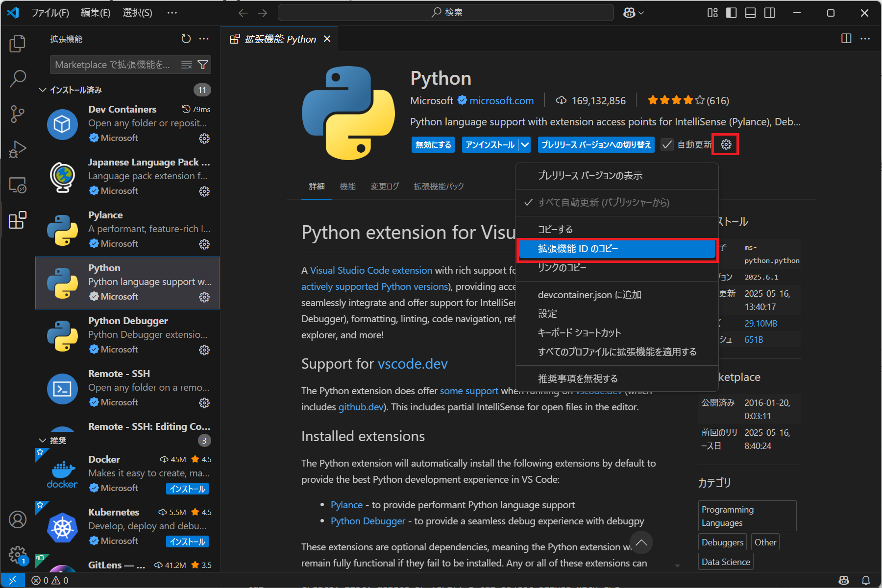Open the Source Control view
882x588 pixels.
click(x=18, y=114)
